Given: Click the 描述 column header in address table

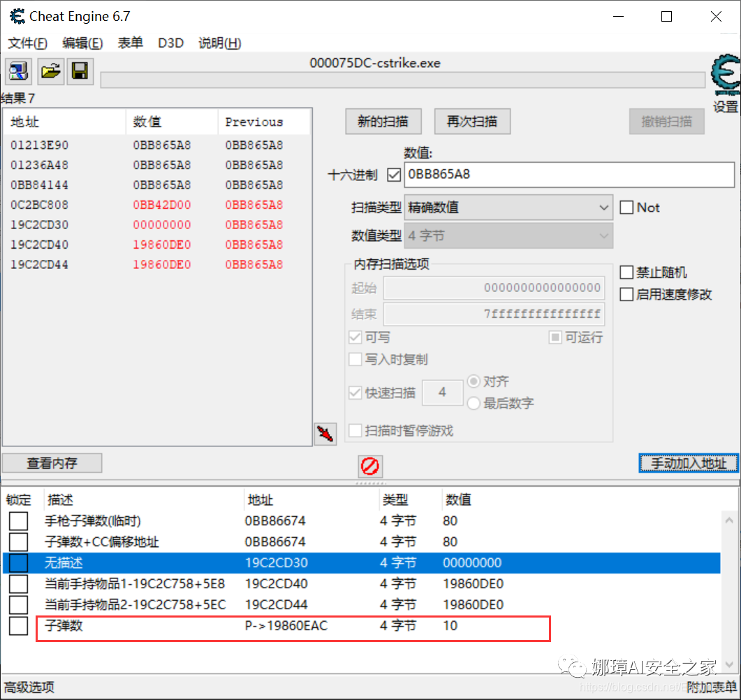Looking at the screenshot, I should [144, 500].
